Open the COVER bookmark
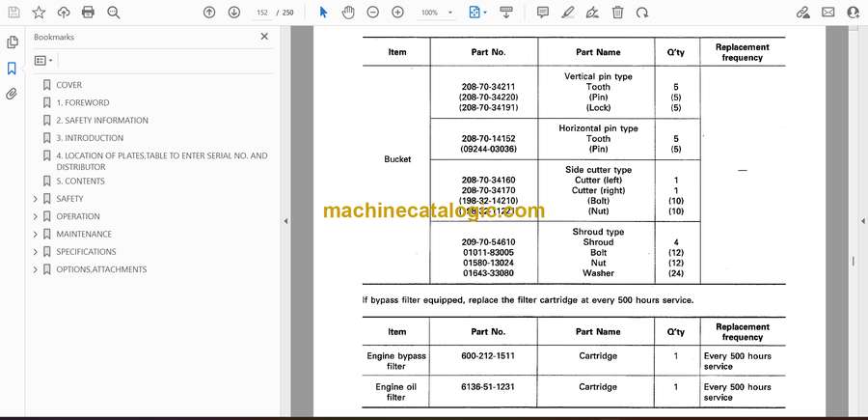Viewport: 868px width, 420px height. (x=68, y=85)
